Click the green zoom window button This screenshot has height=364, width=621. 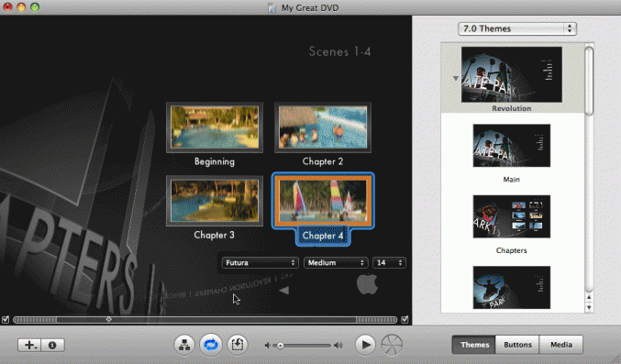pos(35,6)
